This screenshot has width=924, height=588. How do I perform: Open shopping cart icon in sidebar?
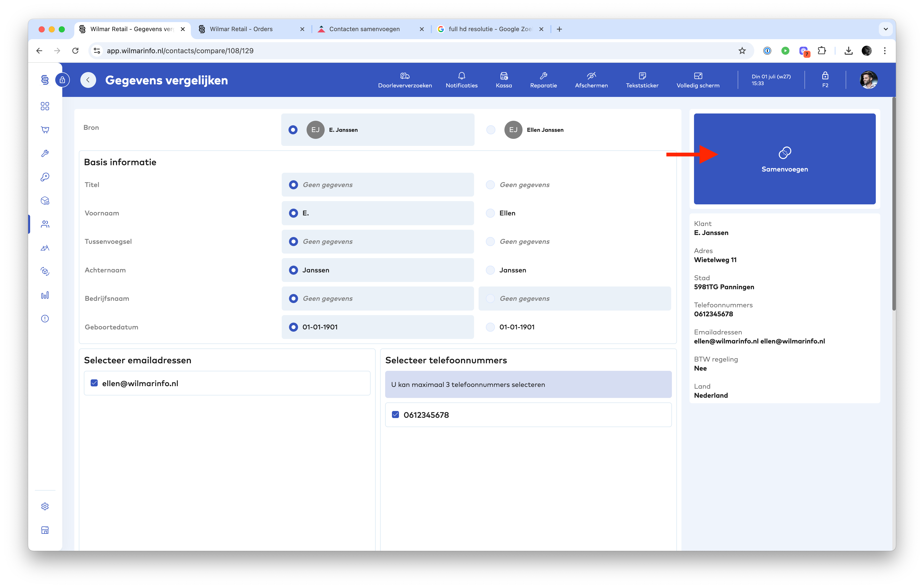45,130
